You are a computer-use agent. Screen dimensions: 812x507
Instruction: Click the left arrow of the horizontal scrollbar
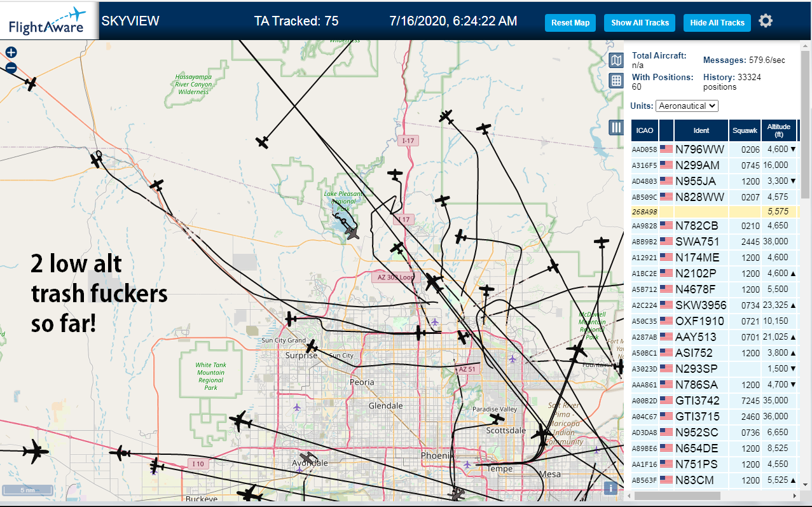pos(628,496)
